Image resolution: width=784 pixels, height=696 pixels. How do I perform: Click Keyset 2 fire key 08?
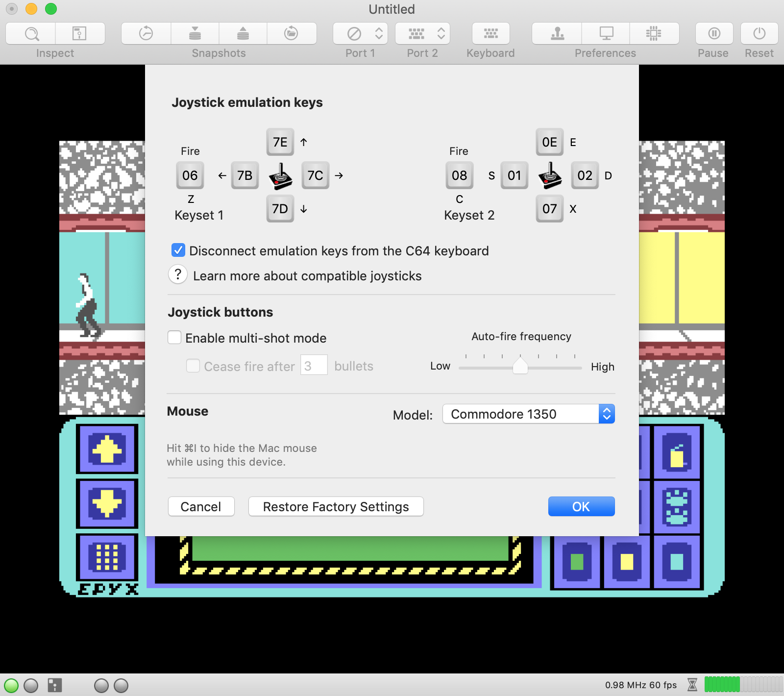[460, 175]
